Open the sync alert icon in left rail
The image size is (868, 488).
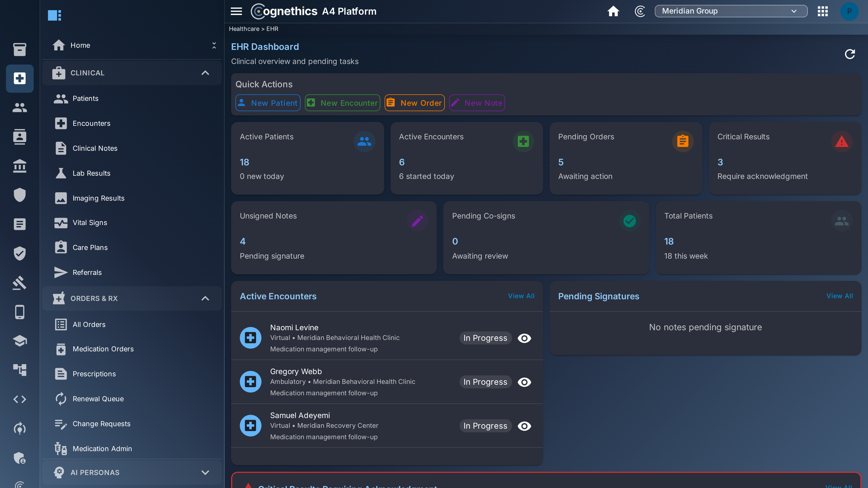pyautogui.click(x=20, y=428)
